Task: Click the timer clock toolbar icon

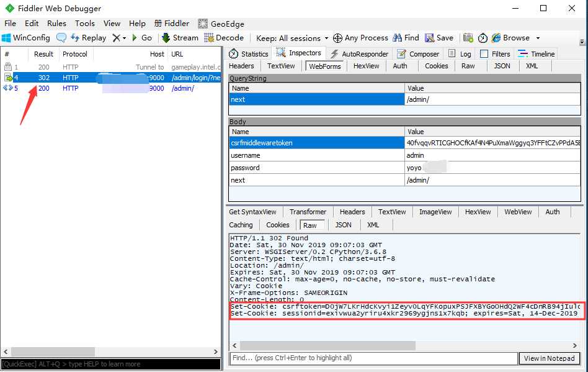Action: click(x=483, y=38)
